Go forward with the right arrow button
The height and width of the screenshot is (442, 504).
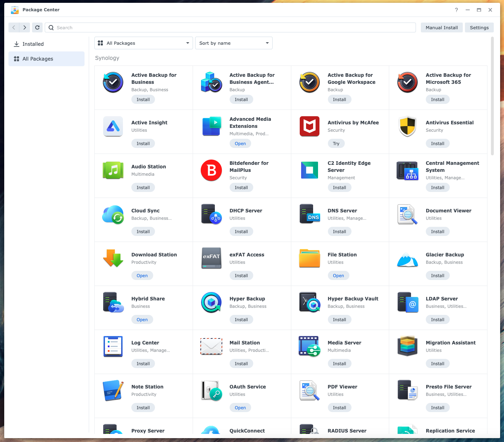(25, 27)
